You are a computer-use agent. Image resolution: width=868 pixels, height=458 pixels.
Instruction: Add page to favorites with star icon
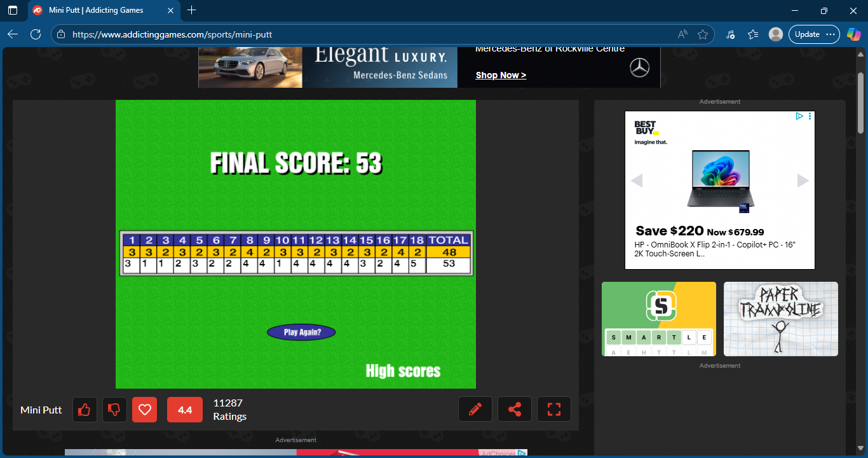702,34
